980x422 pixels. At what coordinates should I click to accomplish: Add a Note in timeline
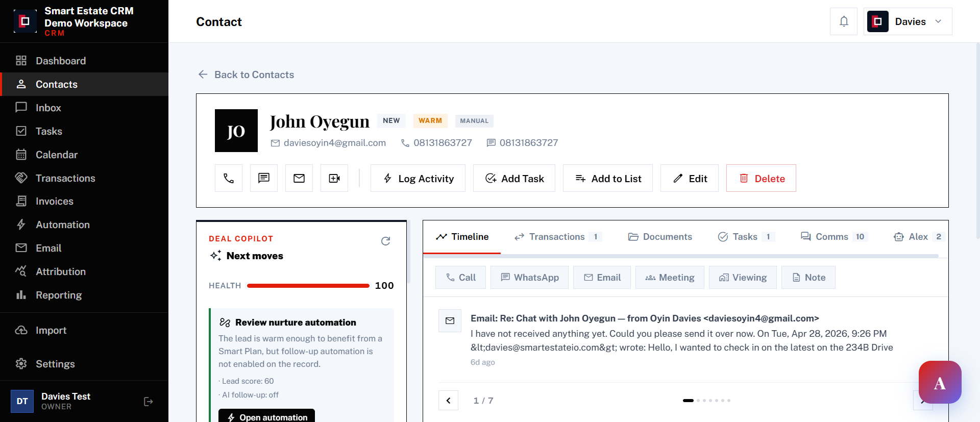[x=808, y=277]
